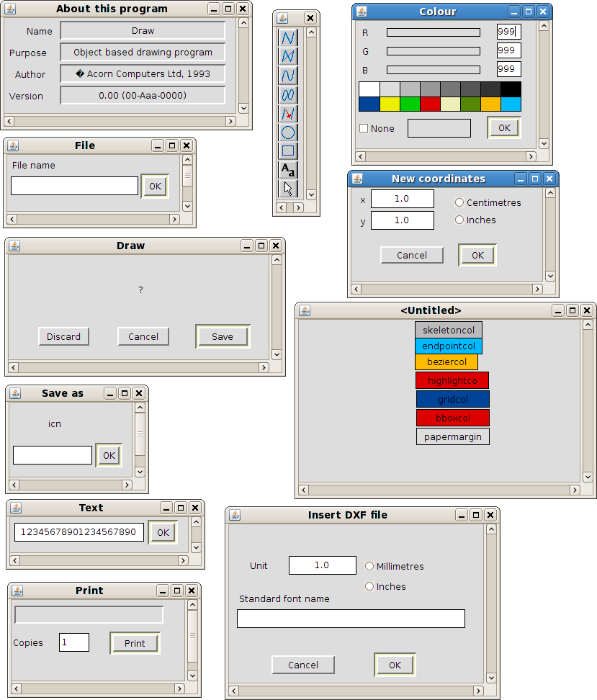Click the Save button in Draw dialog
The width and height of the screenshot is (597, 700).
click(223, 336)
